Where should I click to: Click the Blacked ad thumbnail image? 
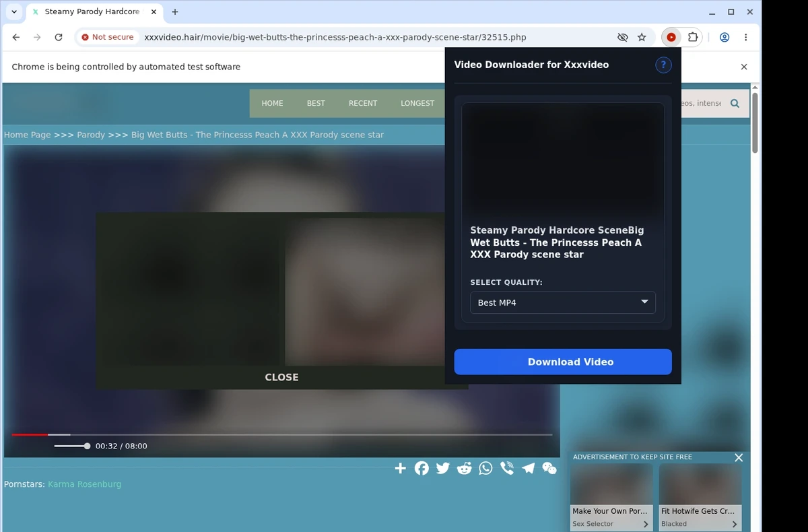tap(700, 484)
